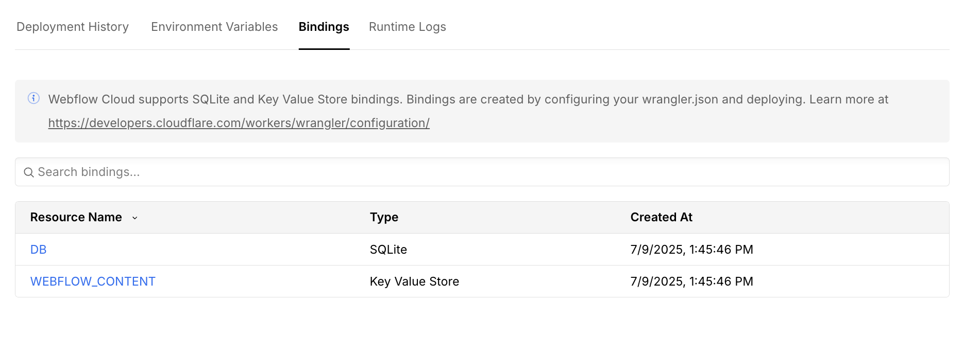The width and height of the screenshot is (980, 353).
Task: Click the WEBFLOW_CONTENT row's created timestamp
Action: 691,281
